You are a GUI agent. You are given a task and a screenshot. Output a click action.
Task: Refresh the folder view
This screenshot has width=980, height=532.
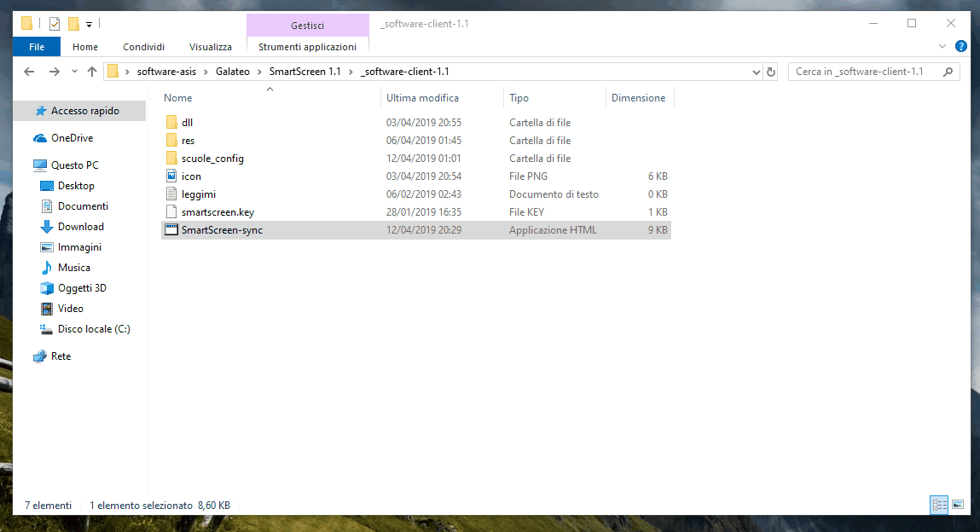[771, 72]
